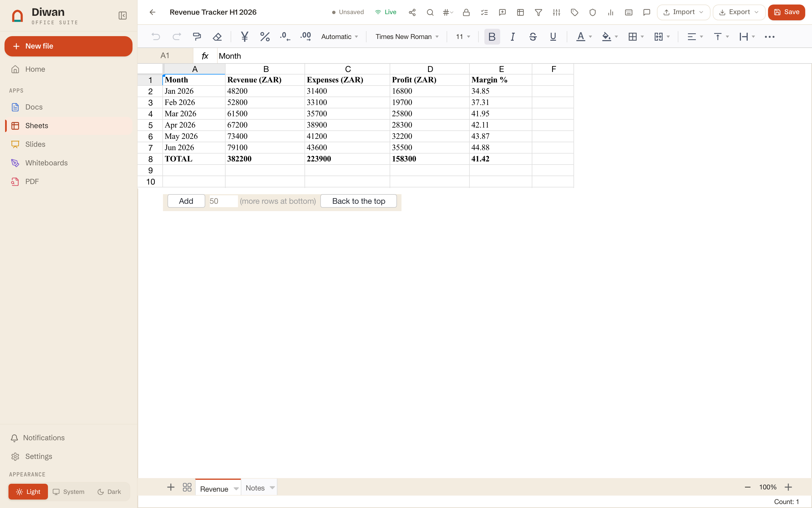Screen dimensions: 812x508
Task: Select the Revenue sheet tab
Action: pyautogui.click(x=214, y=489)
